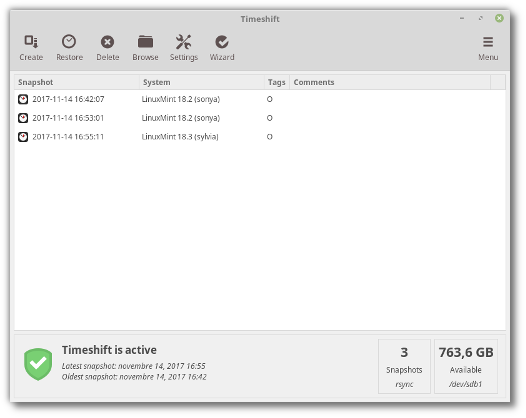Click the Timeshift is active heading

tap(109, 350)
